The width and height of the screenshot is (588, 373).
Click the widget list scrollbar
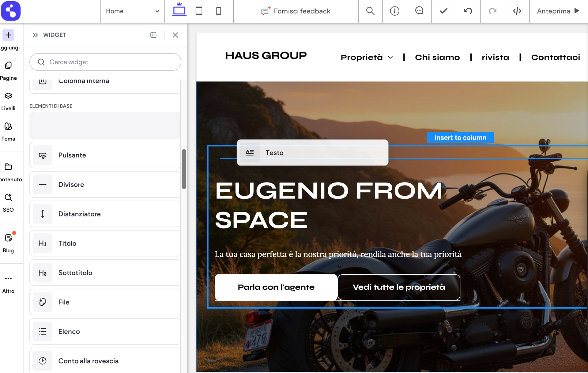click(x=184, y=169)
